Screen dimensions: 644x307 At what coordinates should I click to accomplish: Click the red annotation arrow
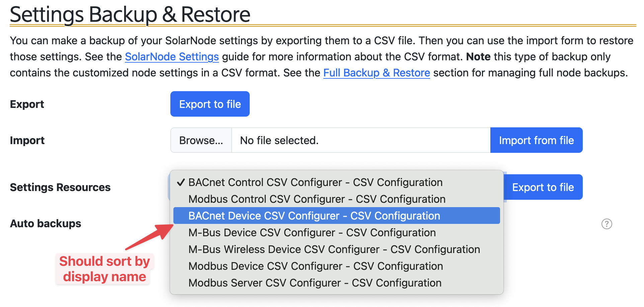(x=151, y=236)
